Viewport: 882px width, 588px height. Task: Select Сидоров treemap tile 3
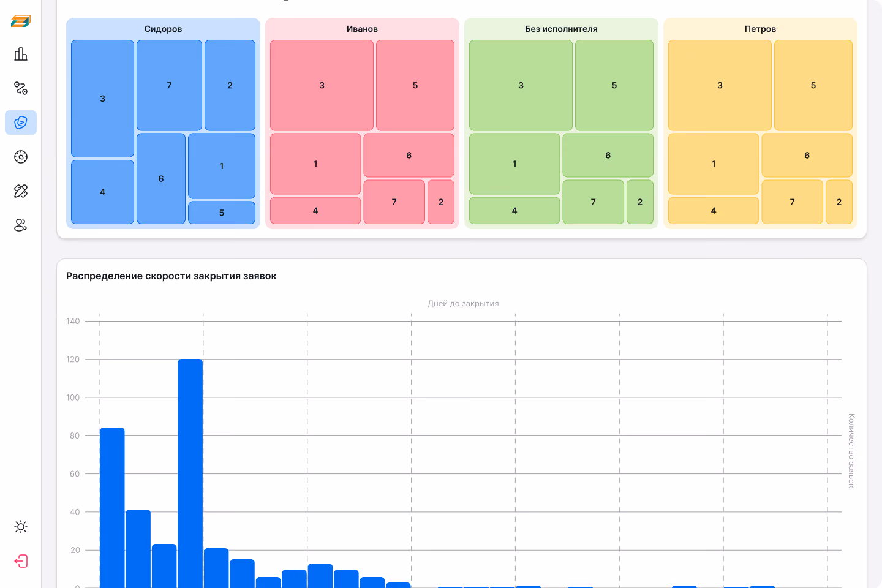[102, 99]
